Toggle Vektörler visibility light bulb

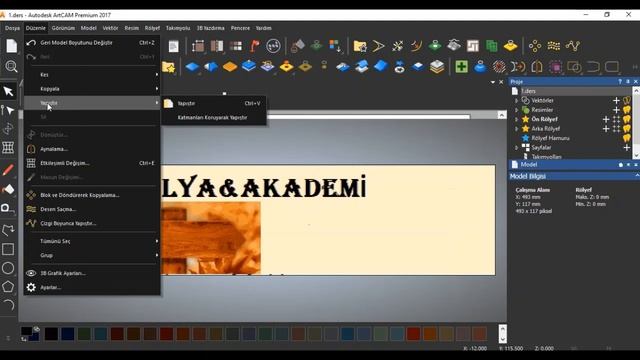[x=627, y=100]
